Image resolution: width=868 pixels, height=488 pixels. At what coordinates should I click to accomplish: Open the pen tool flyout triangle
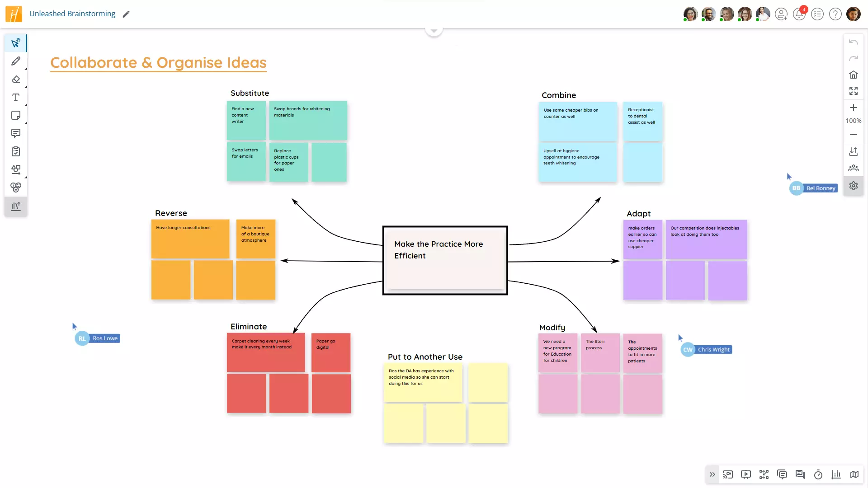[25, 68]
